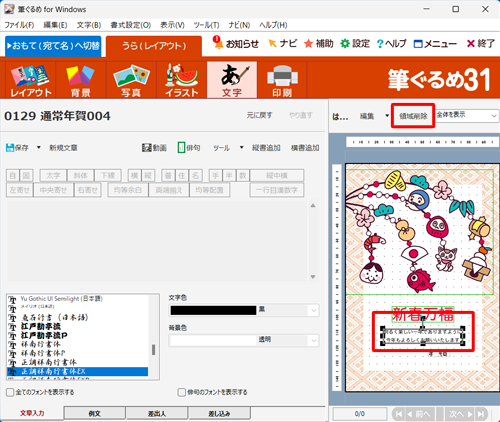Image resolution: width=500 pixels, height=422 pixels.
Task: Select 左寄せ left alignment
Action: click(x=20, y=190)
